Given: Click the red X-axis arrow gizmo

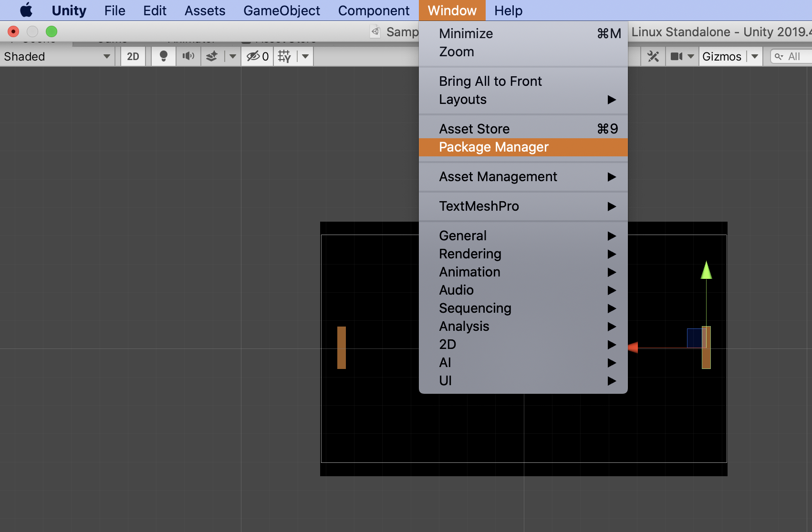Looking at the screenshot, I should 633,347.
